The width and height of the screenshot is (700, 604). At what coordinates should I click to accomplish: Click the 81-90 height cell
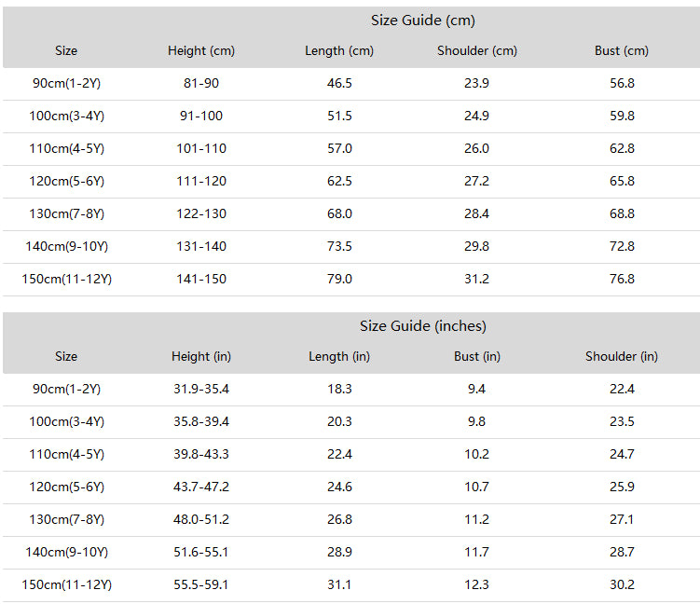201,83
